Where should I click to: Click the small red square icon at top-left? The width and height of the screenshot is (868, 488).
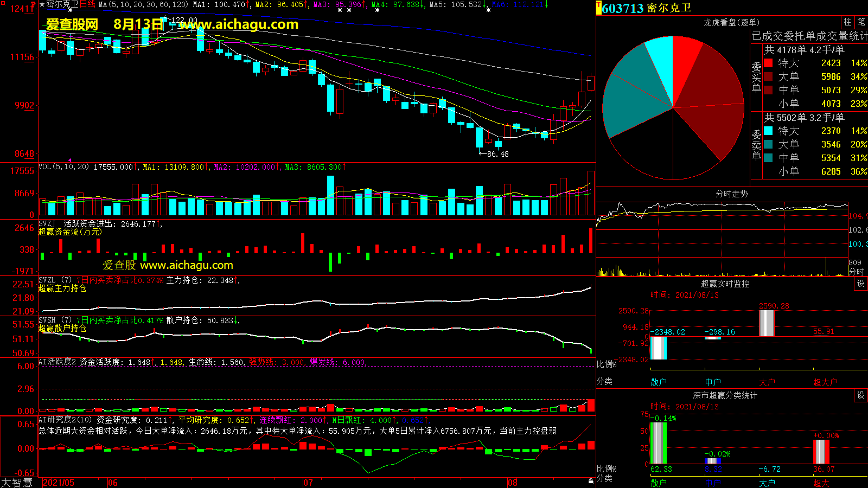pyautogui.click(x=3, y=4)
